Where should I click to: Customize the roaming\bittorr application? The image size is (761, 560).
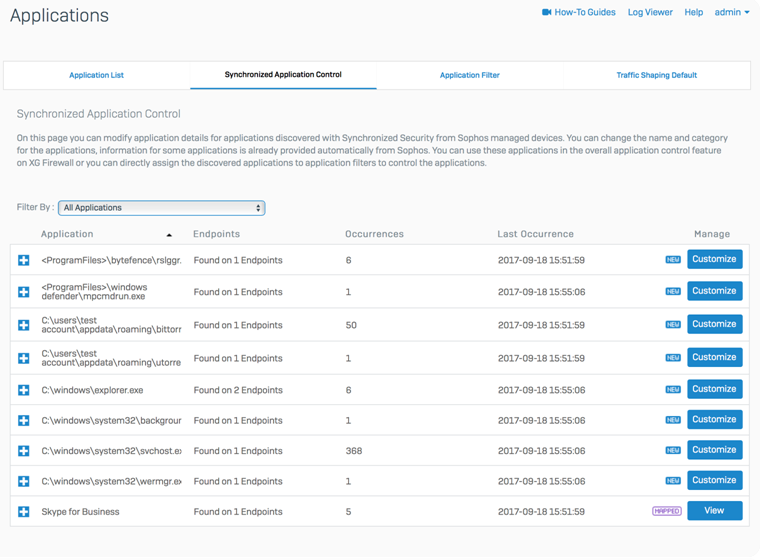click(714, 324)
